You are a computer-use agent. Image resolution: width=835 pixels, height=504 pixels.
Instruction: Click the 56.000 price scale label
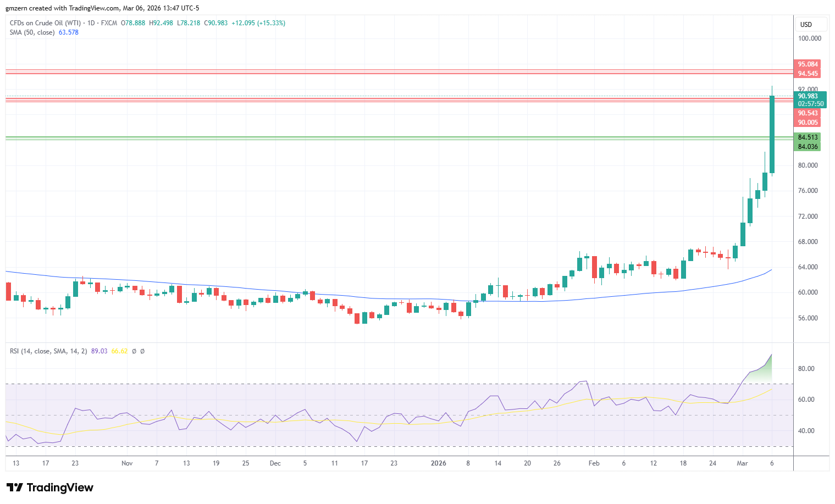pyautogui.click(x=808, y=318)
